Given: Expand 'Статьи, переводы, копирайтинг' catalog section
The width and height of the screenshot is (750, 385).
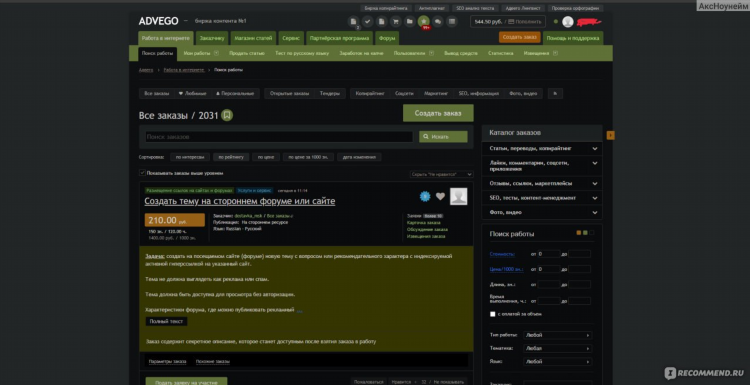Looking at the screenshot, I should click(542, 149).
